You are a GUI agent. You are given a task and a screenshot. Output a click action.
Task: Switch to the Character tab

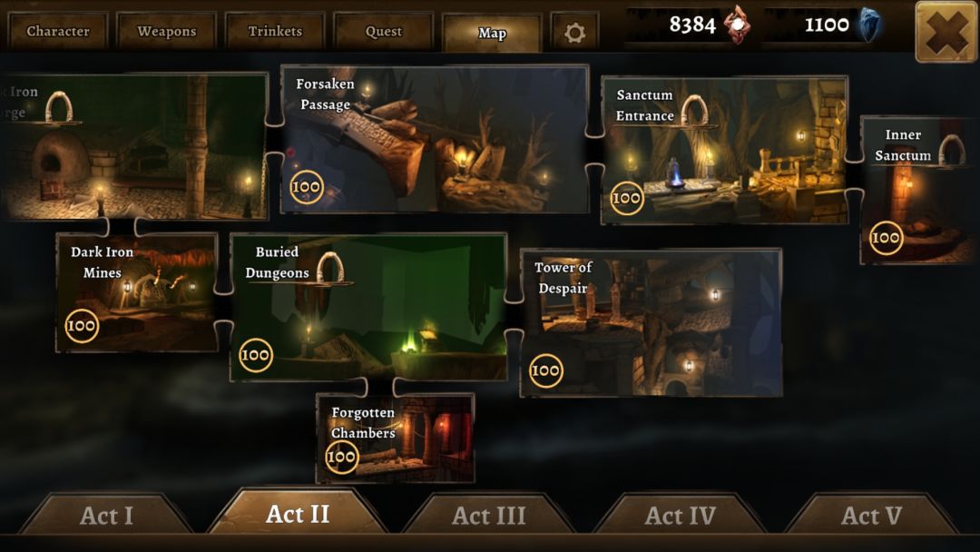pos(57,31)
